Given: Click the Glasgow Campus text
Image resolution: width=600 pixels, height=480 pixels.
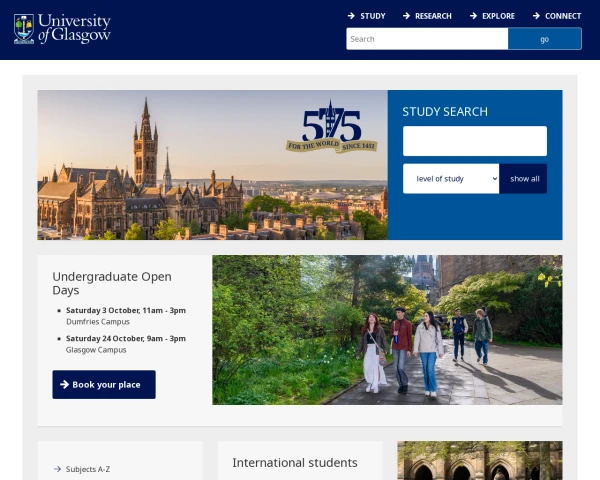Looking at the screenshot, I should pos(96,350).
